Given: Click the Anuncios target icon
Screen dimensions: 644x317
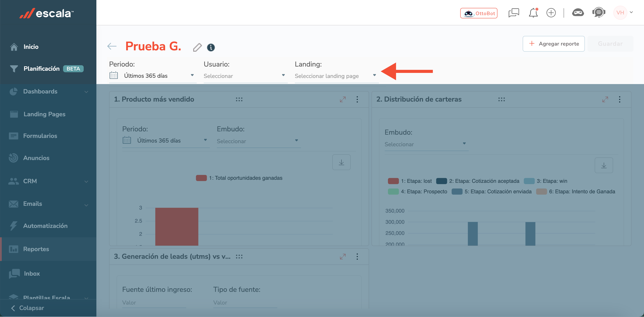Looking at the screenshot, I should coord(13,158).
